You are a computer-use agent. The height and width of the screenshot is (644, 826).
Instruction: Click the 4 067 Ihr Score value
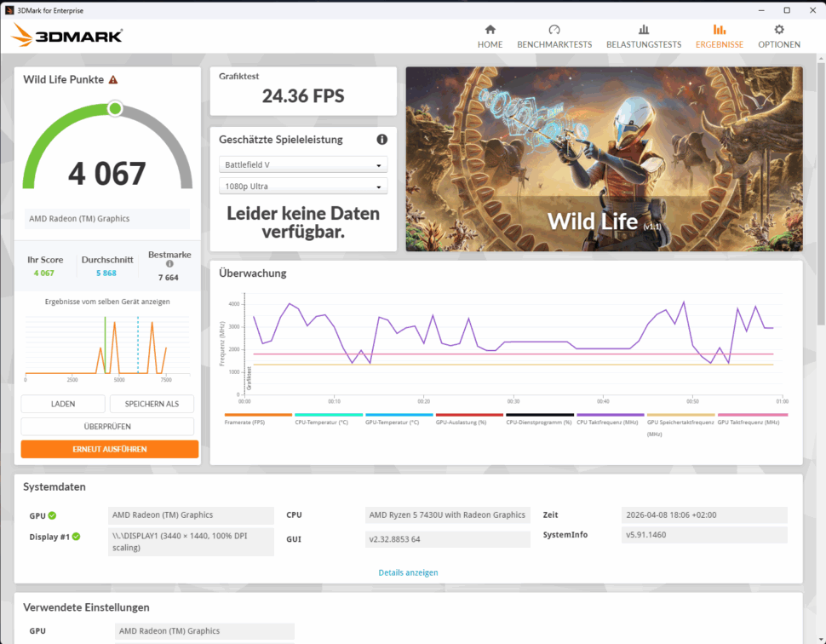click(x=43, y=273)
